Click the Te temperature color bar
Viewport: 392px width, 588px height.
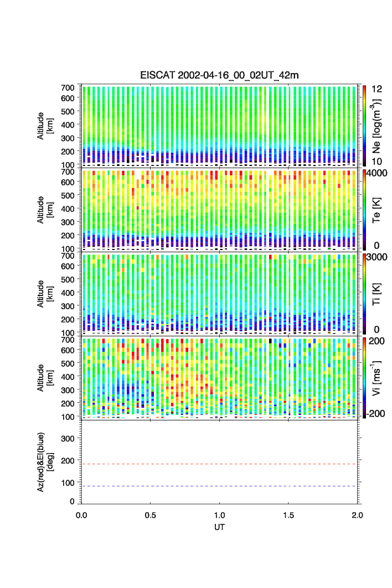pos(365,210)
